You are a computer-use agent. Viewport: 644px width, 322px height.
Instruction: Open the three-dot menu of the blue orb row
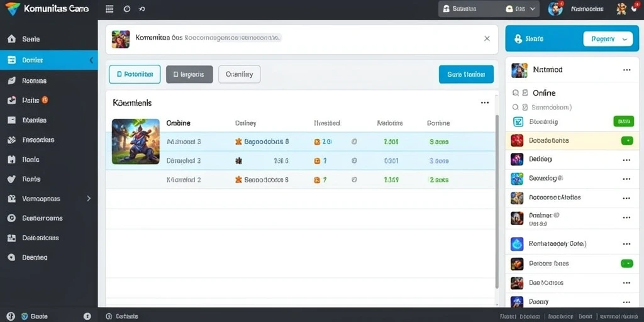coord(626,244)
